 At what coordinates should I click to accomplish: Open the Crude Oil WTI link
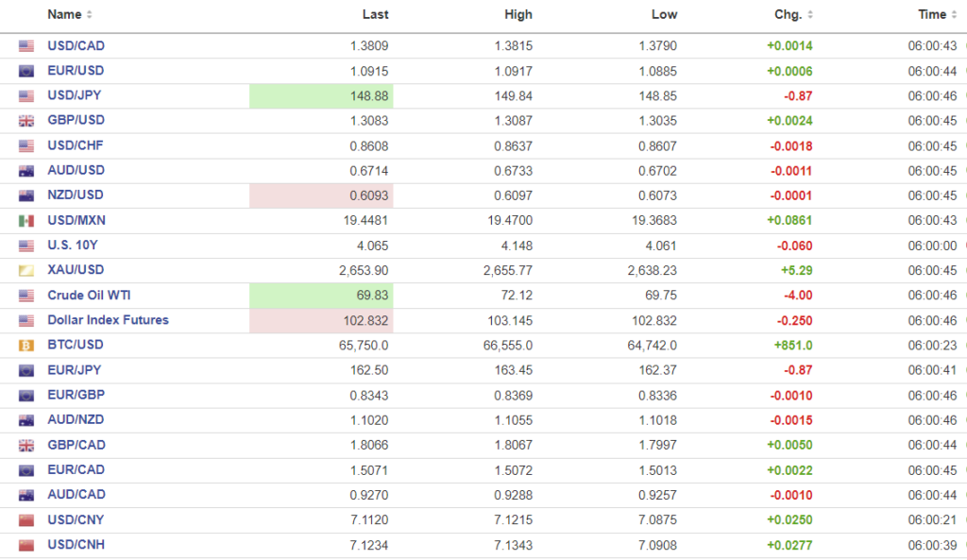point(89,296)
